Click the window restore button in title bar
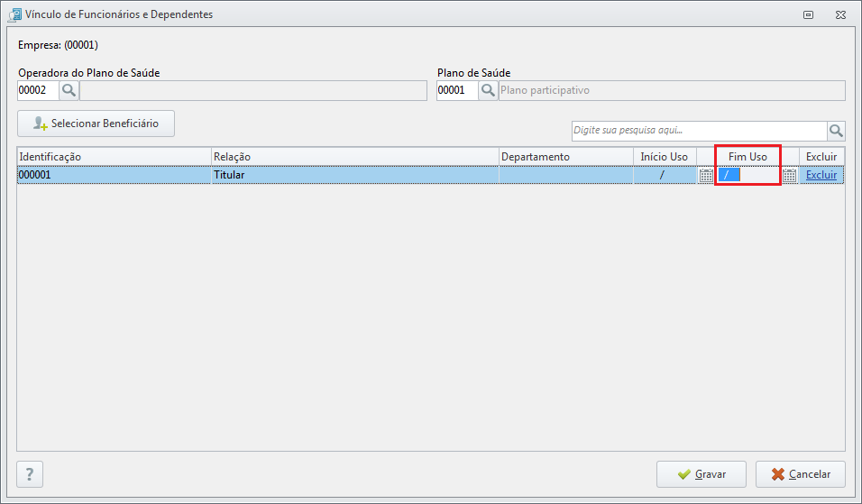This screenshot has height=504, width=862. pyautogui.click(x=808, y=14)
